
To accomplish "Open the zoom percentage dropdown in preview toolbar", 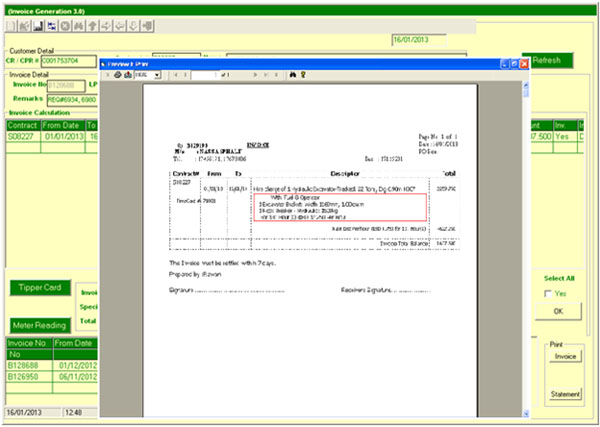I will pos(157,75).
